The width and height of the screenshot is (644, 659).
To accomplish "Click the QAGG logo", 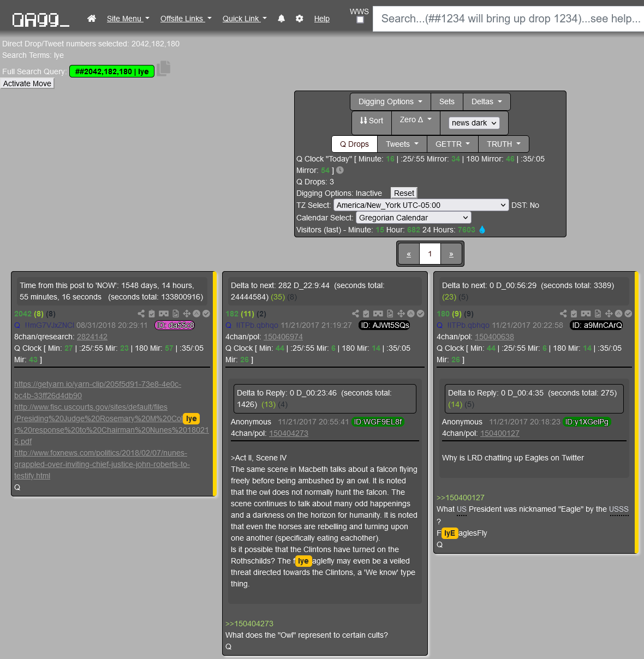I will coord(41,20).
